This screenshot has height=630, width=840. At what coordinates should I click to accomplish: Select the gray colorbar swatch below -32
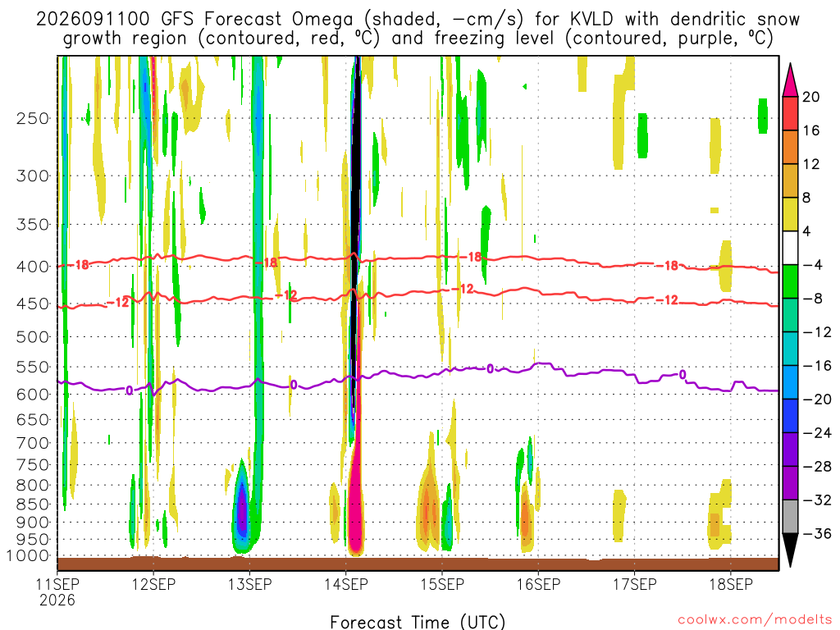790,517
